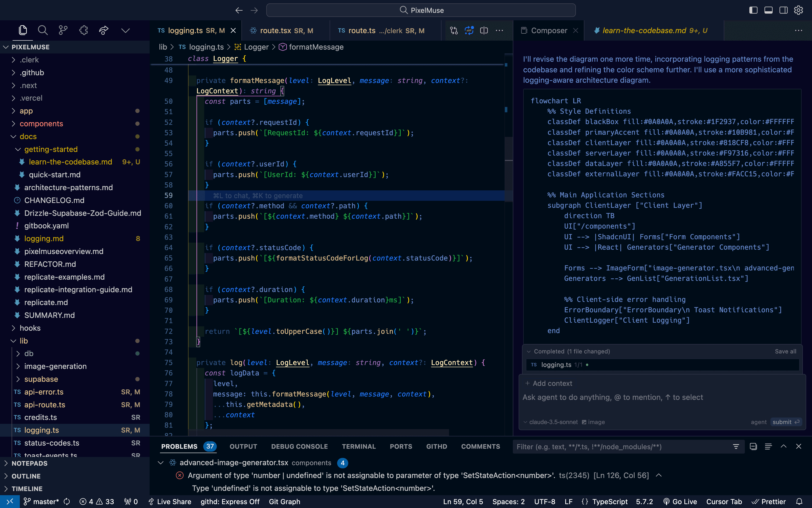Click the AI diff review icon
The image size is (812, 508).
(469, 30)
